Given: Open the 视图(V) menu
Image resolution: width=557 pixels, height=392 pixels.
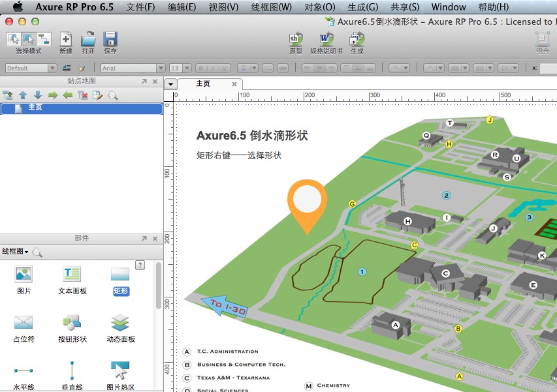Looking at the screenshot, I should [x=223, y=7].
